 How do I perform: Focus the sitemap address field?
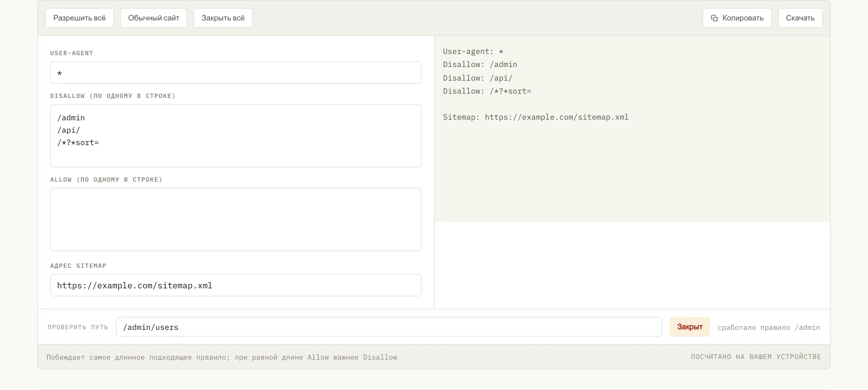(236, 285)
